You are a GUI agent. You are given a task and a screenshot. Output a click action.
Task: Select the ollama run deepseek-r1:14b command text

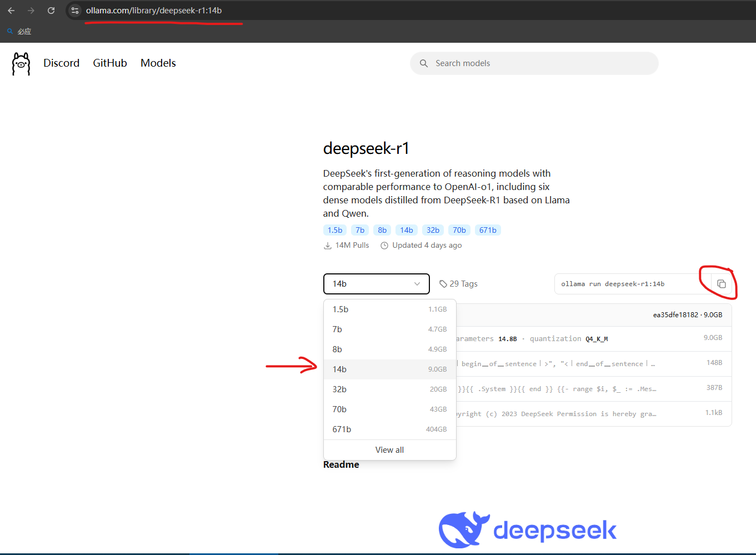pyautogui.click(x=613, y=284)
